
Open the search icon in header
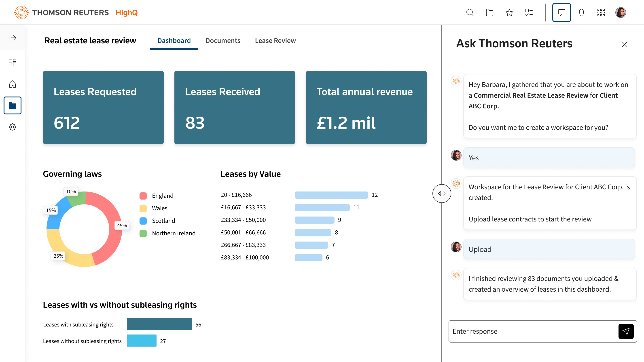pyautogui.click(x=470, y=13)
